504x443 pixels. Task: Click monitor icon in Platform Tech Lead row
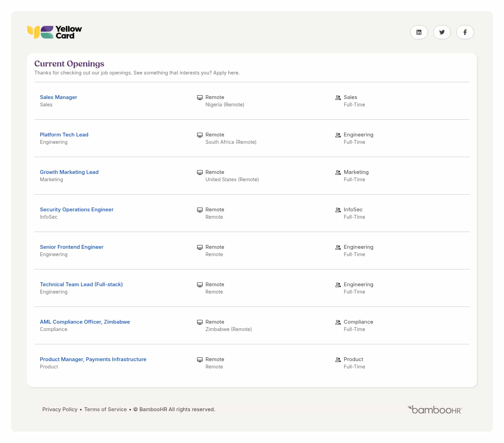[x=200, y=135]
